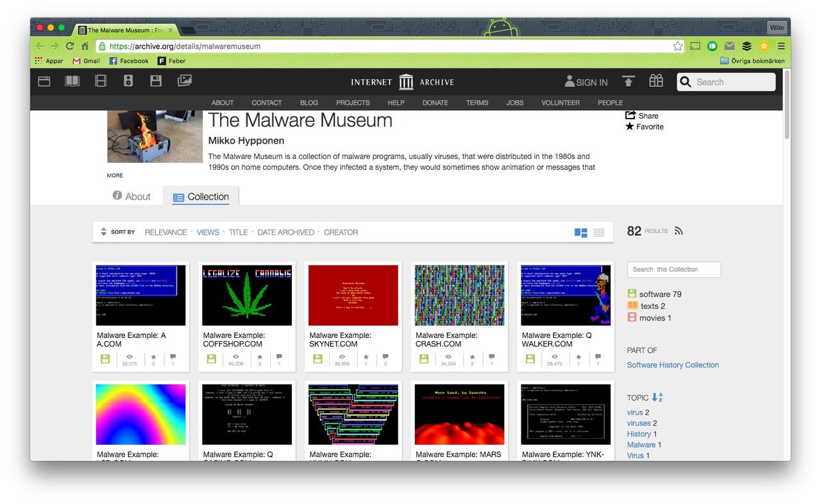This screenshot has width=821, height=504.
Task: Sort by Views
Action: pyautogui.click(x=208, y=232)
